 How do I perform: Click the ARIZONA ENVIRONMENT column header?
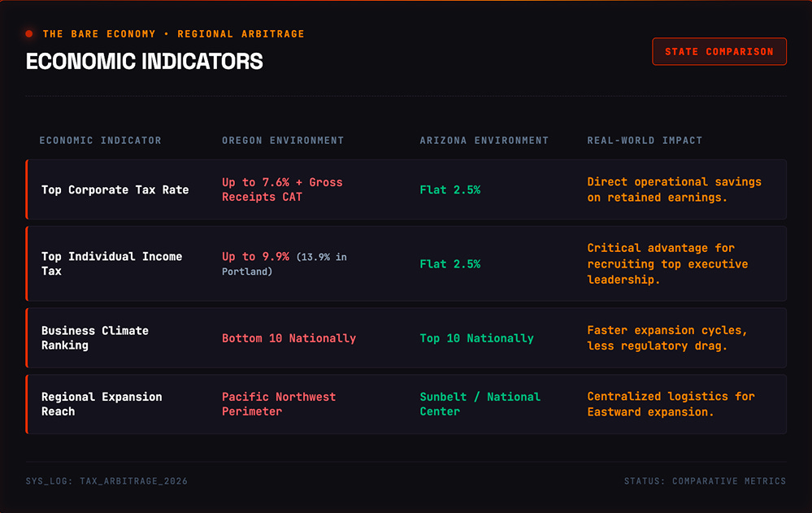(x=484, y=141)
